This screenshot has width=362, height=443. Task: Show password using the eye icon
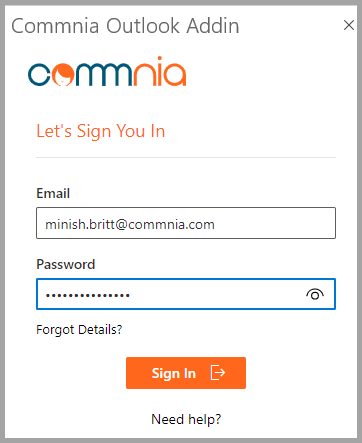coord(315,294)
